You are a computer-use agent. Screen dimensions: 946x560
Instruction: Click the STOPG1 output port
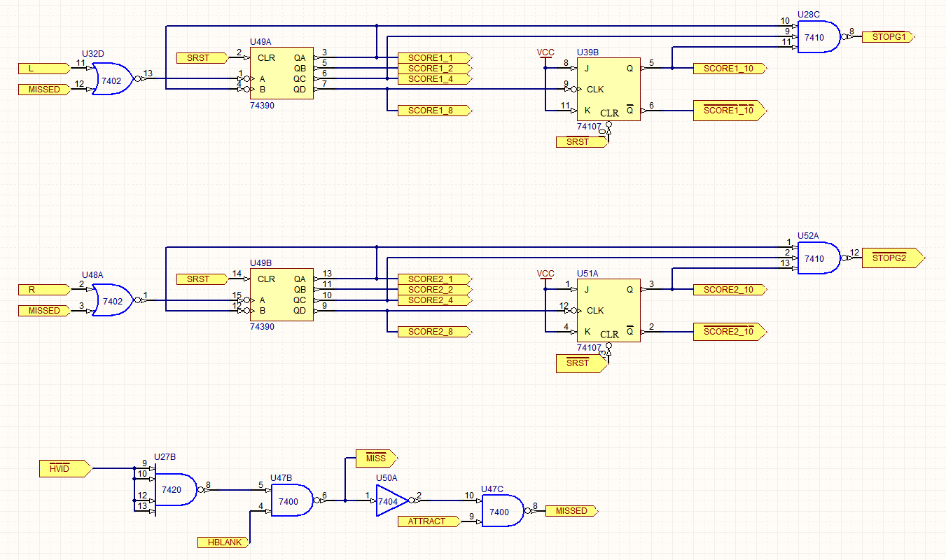click(889, 37)
